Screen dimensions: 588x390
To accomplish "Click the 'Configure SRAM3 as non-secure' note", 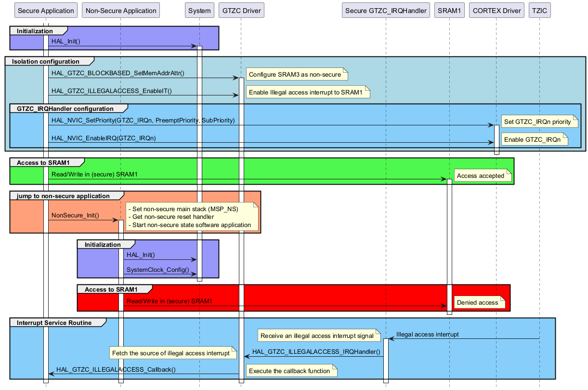I will coord(295,75).
